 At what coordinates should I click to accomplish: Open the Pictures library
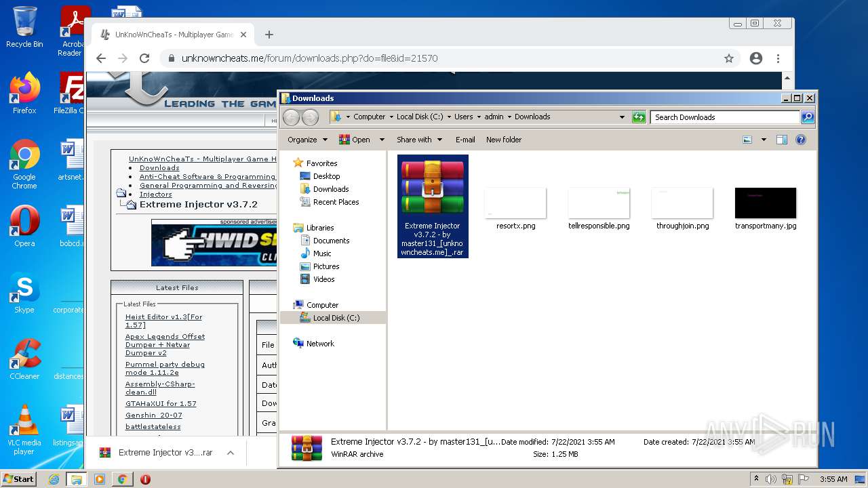point(325,266)
